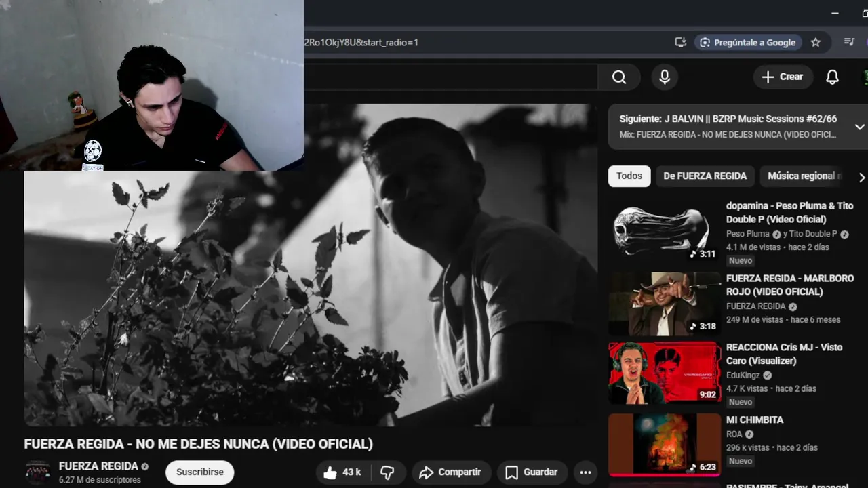Select the De FUERZA REGIDA filter chip
This screenshot has height=488, width=868.
point(705,176)
